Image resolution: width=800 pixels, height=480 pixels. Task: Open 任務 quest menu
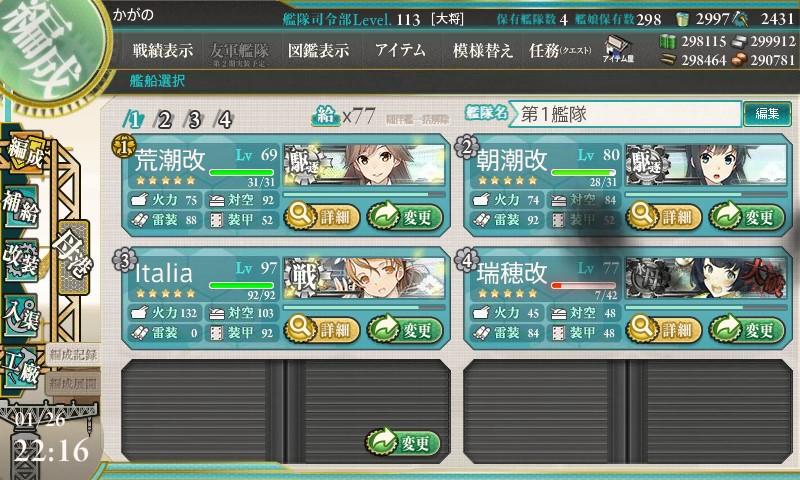(x=560, y=50)
